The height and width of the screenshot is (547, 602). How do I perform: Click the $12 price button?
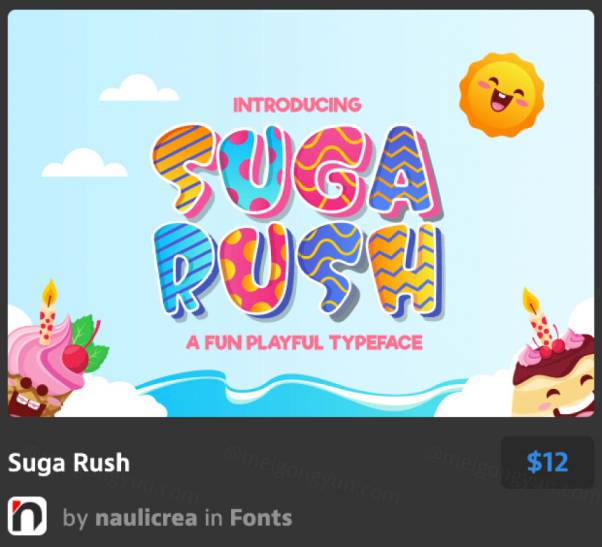pyautogui.click(x=547, y=462)
